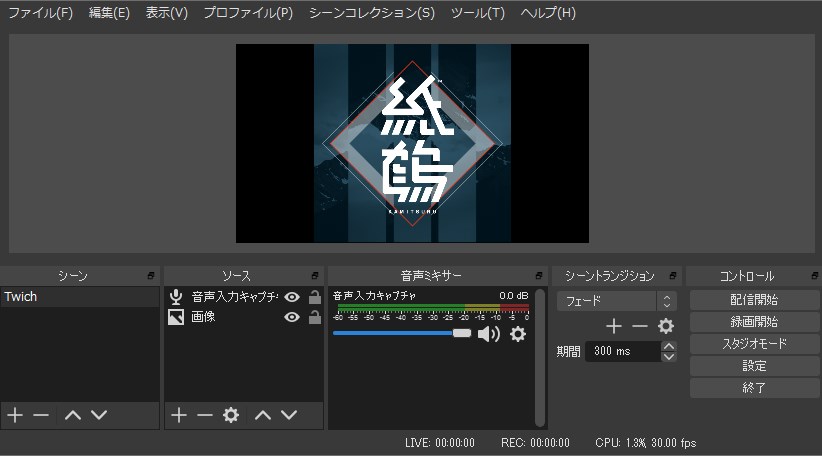Open transition properties gear icon
Image resolution: width=822 pixels, height=456 pixels.
(666, 326)
